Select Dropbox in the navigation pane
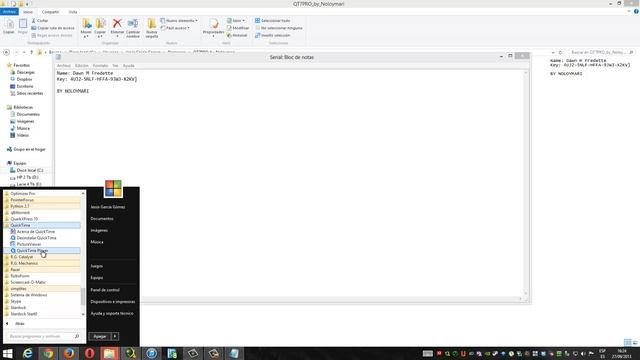Viewport: 640px width, 360px height. [x=24, y=79]
